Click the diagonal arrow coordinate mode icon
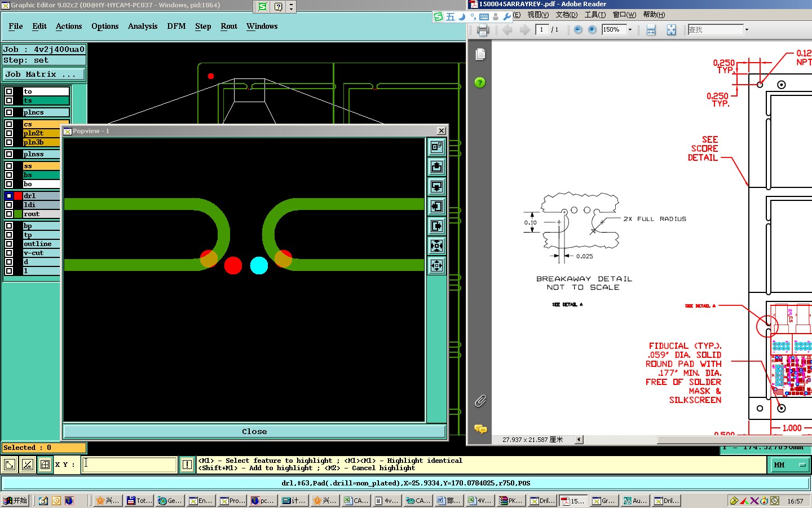812x508 pixels. tap(10, 465)
